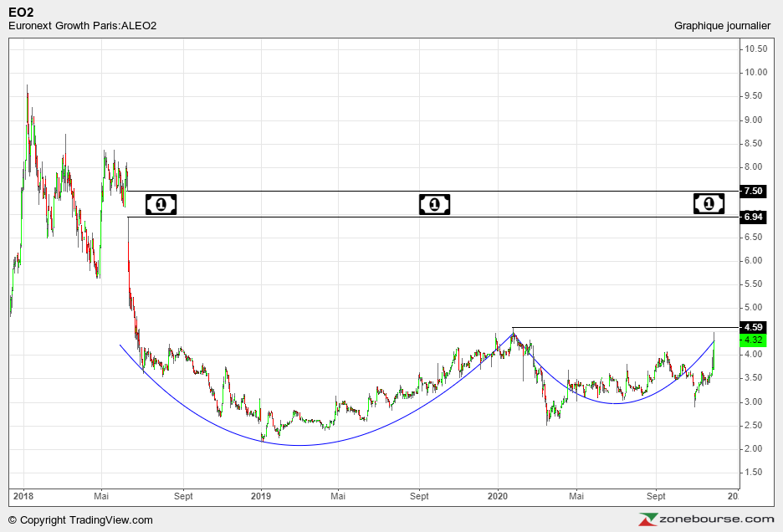Click the EO2 chart title
This screenshot has width=783, height=532.
[x=21, y=13]
